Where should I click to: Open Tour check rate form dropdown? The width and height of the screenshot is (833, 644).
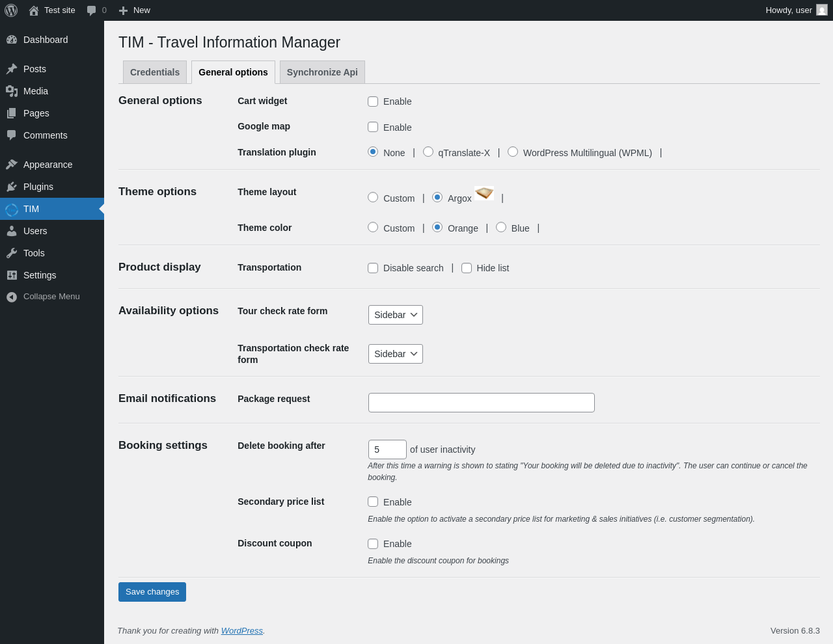[395, 315]
